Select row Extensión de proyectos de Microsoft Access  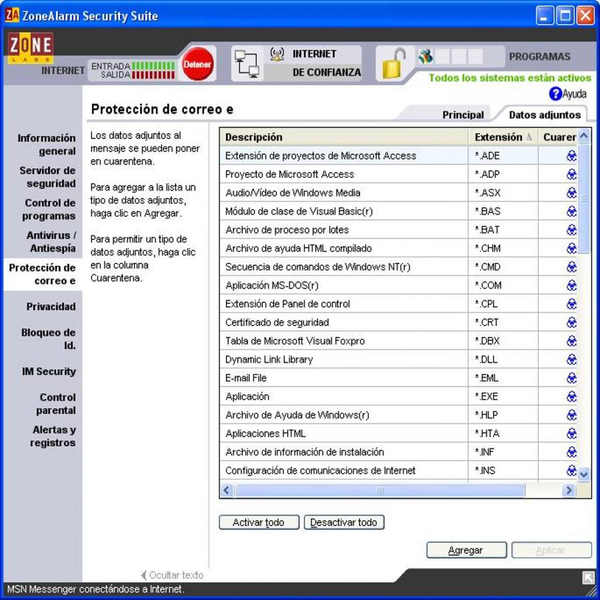399,156
